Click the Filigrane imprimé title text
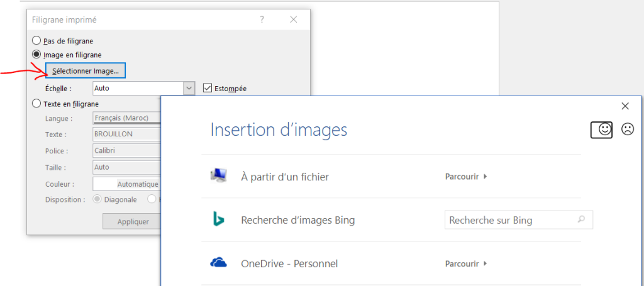The height and width of the screenshot is (286, 644). (65, 19)
